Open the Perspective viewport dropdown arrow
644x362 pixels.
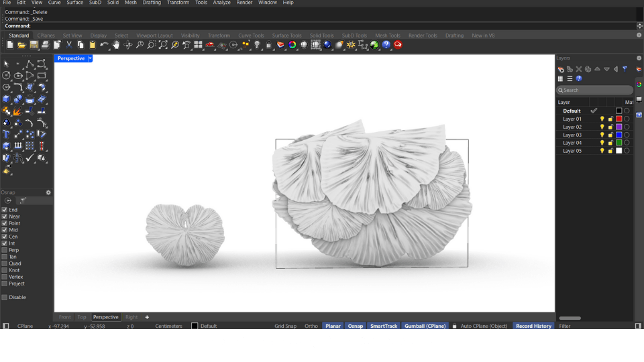[91, 58]
